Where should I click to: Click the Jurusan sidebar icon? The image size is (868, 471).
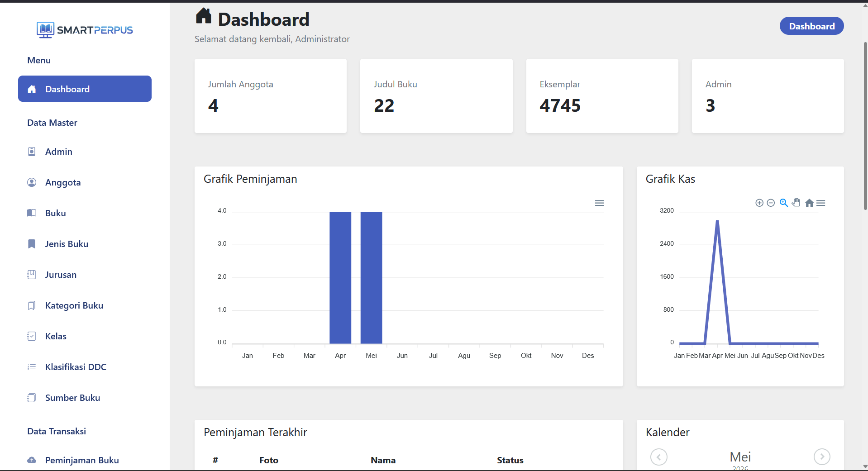32,275
